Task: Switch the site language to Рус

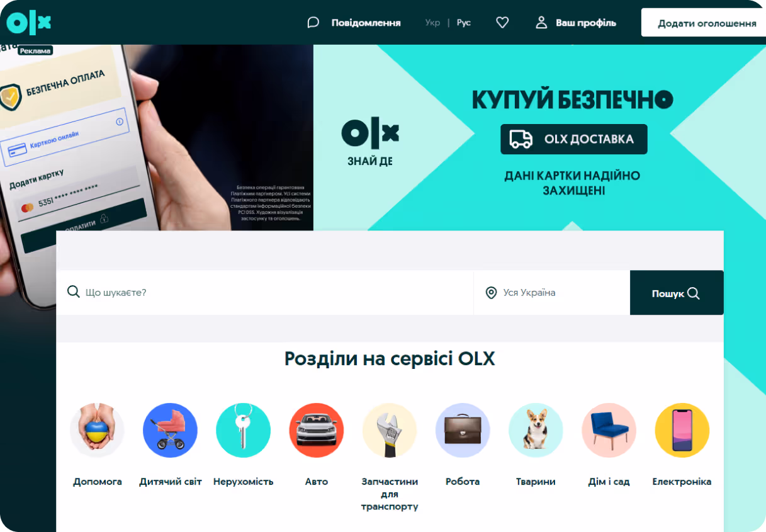Action: (464, 23)
